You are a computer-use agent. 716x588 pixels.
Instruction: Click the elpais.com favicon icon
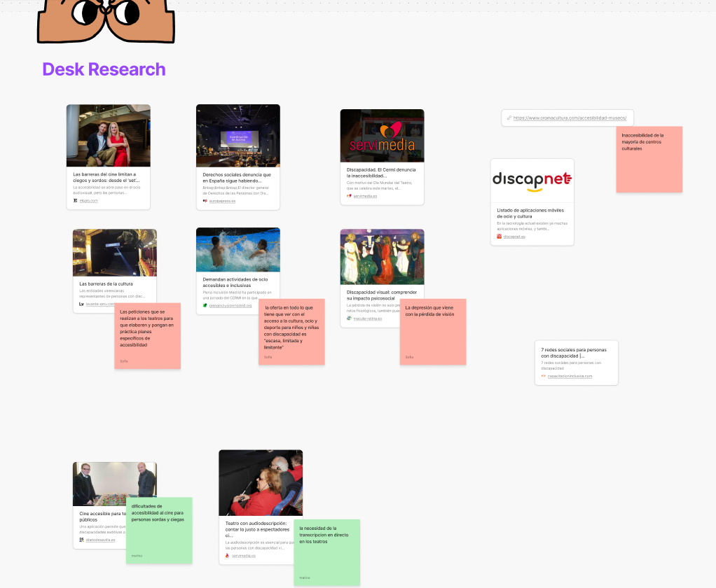pyautogui.click(x=76, y=201)
